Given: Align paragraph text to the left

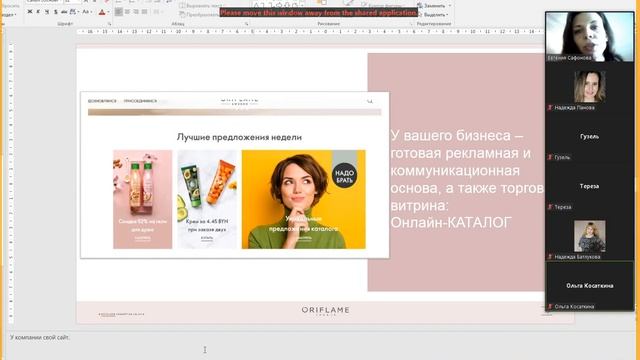Looking at the screenshot, I should pos(118,12).
